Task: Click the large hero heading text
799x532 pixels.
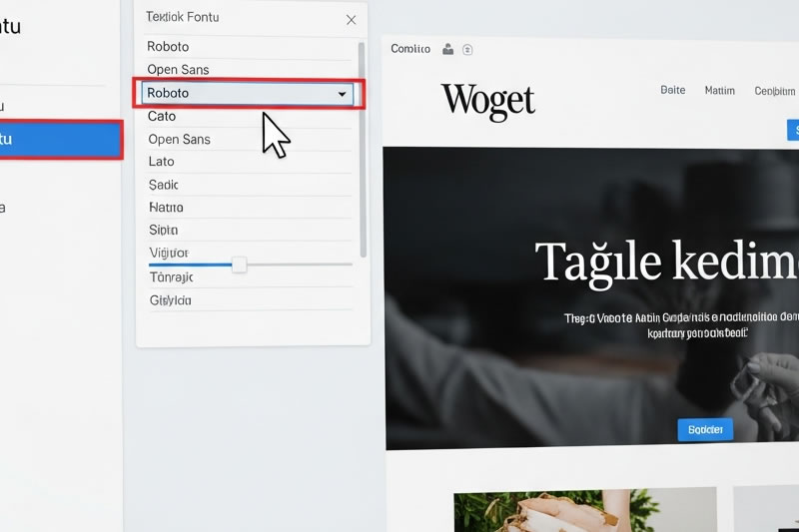Action: pyautogui.click(x=666, y=263)
